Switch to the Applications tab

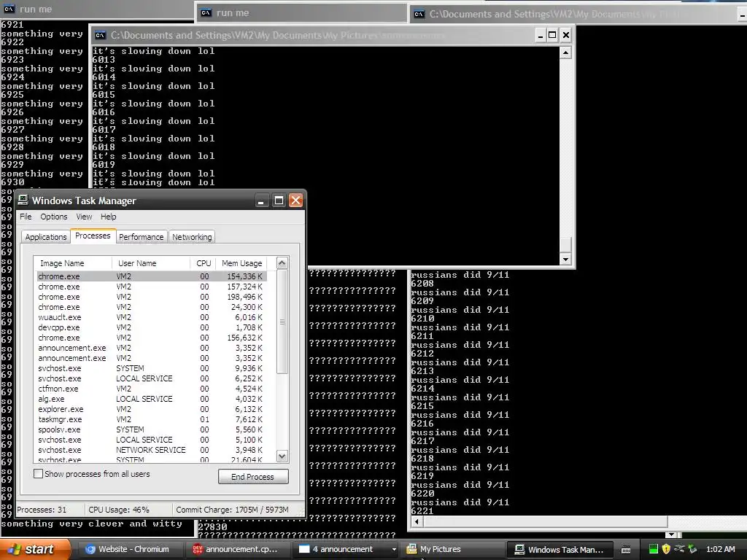46,237
